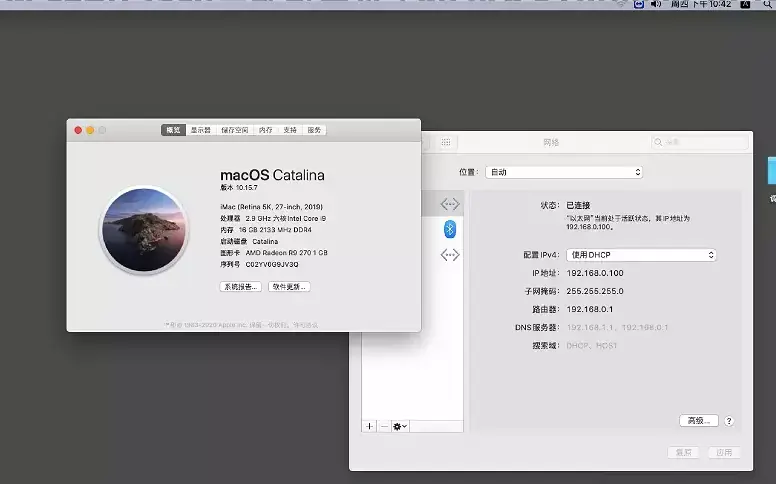
Task: Click the minus button to remove service
Action: 384,426
